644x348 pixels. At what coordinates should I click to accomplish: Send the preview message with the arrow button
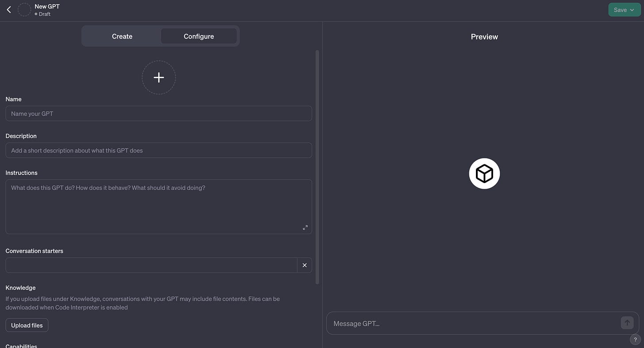[627, 323]
